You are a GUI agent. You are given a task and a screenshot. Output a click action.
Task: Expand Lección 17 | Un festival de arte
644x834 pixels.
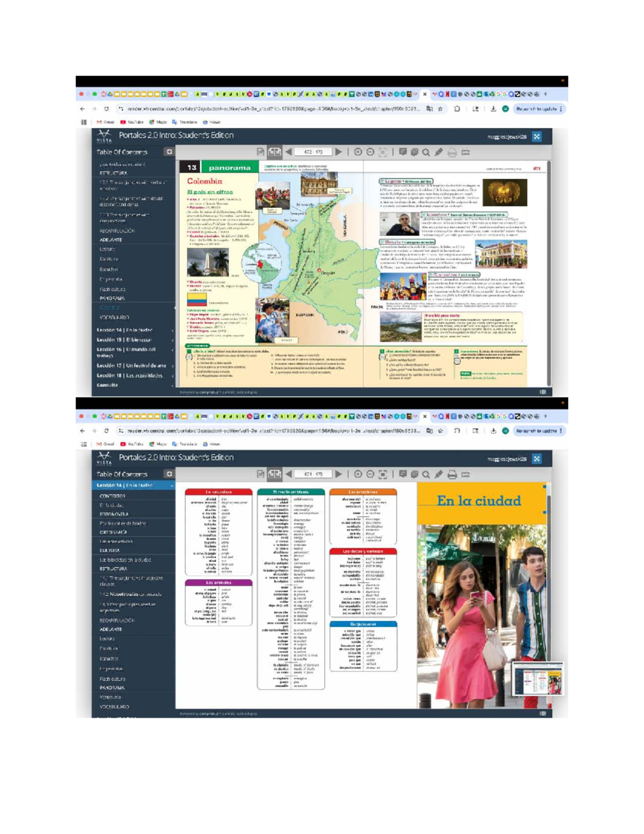tap(134, 366)
